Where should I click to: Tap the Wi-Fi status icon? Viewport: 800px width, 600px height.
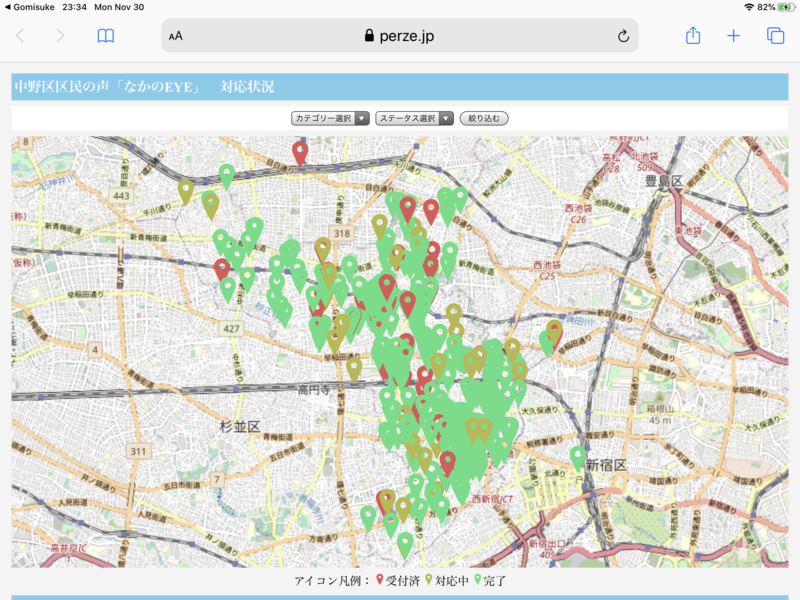[749, 7]
